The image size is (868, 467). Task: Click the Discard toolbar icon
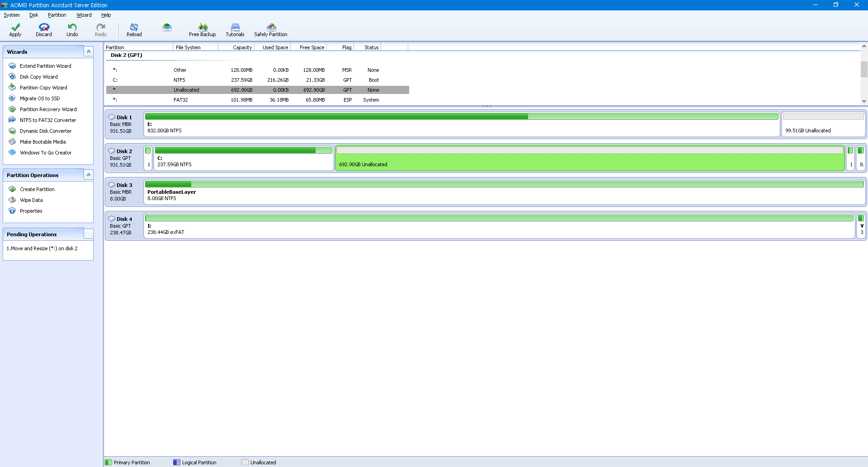44,30
